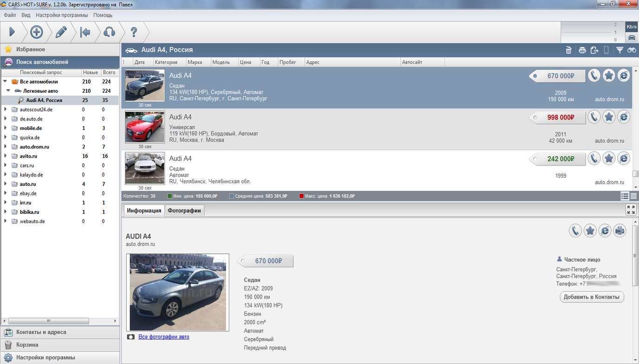Print the results list from the header bar
The image size is (639, 364).
(x=582, y=50)
